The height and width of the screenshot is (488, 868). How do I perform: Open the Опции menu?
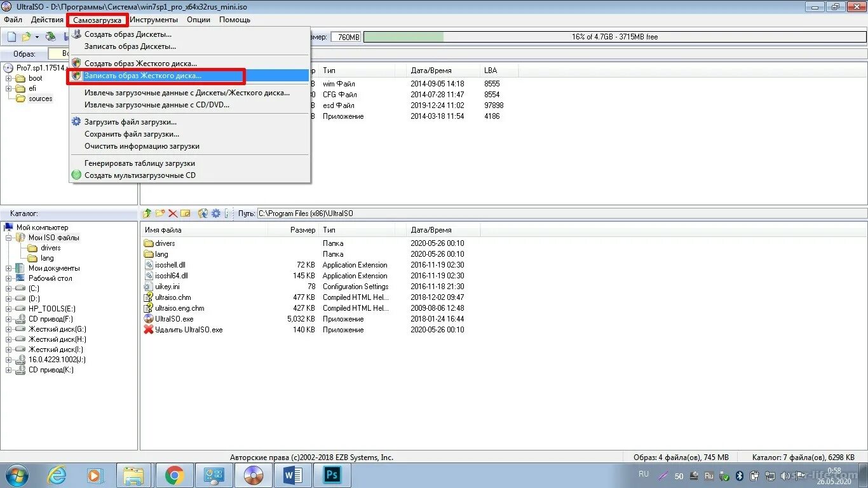point(199,20)
